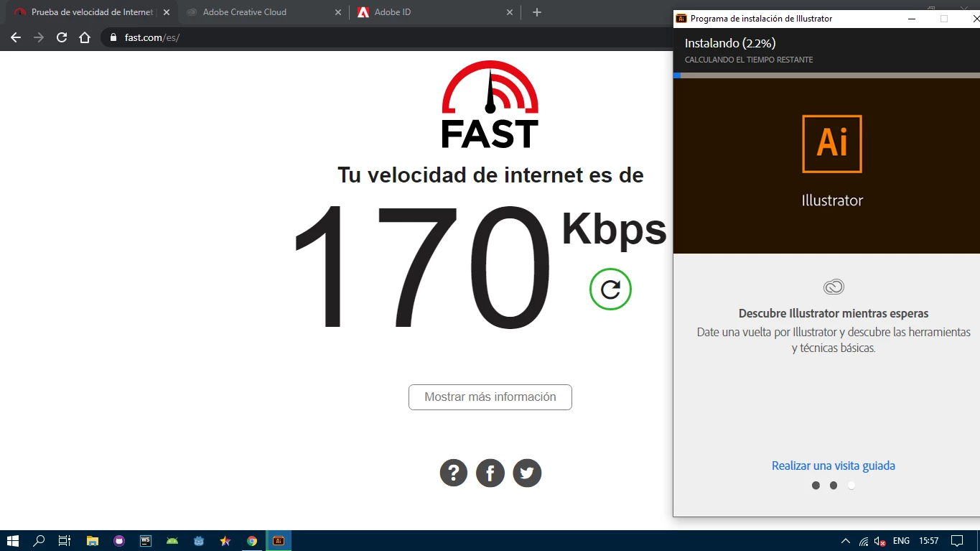Select the second carousel dot in installer

pos(834,486)
